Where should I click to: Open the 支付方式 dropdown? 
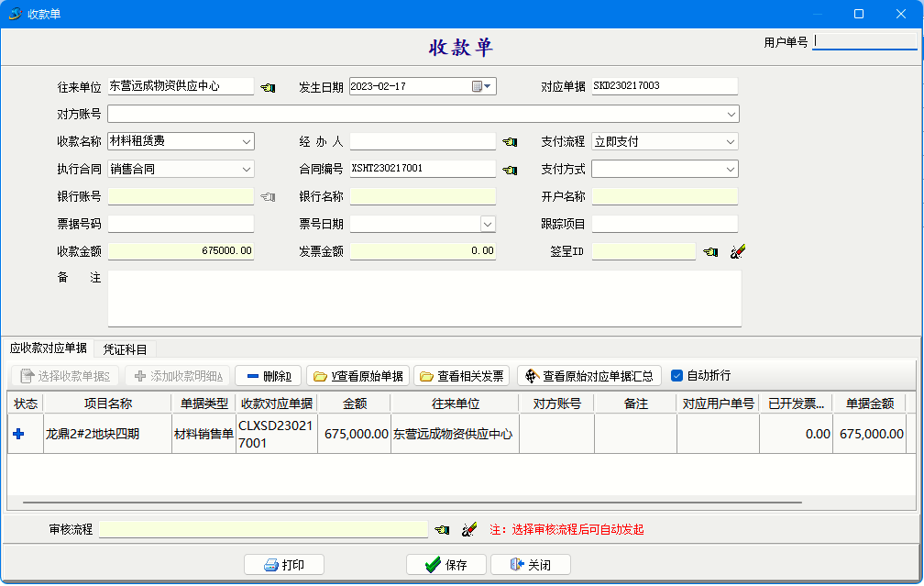click(731, 170)
